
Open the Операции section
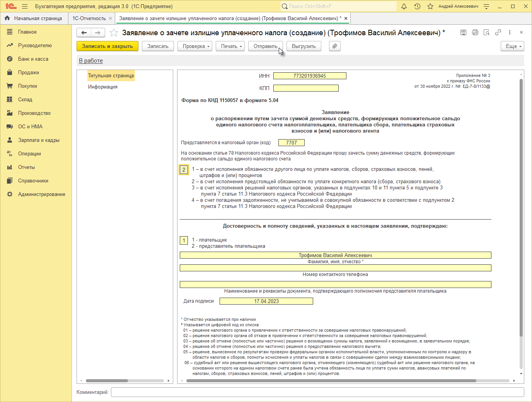[x=36, y=154]
